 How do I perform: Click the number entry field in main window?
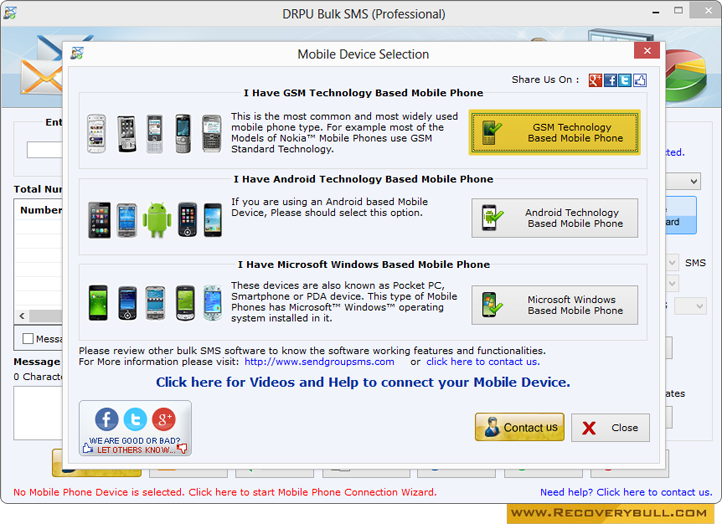pyautogui.click(x=45, y=150)
